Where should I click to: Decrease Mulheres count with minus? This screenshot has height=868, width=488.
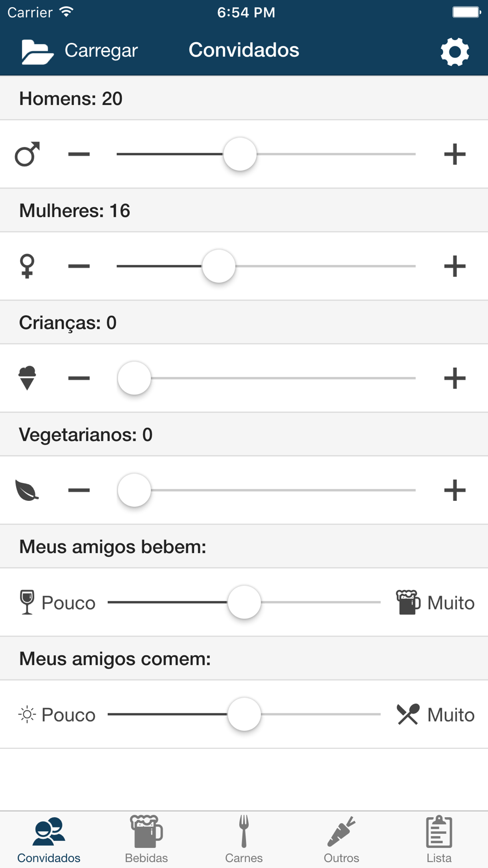(79, 266)
